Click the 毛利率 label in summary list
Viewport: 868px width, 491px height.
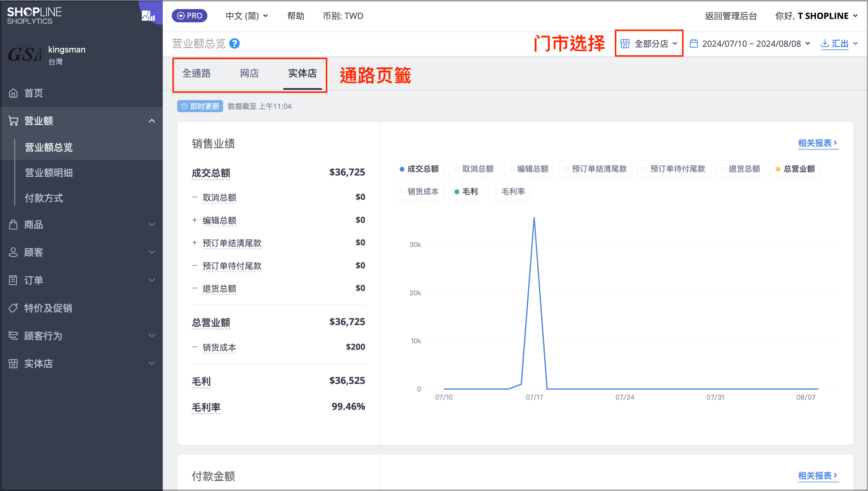206,407
